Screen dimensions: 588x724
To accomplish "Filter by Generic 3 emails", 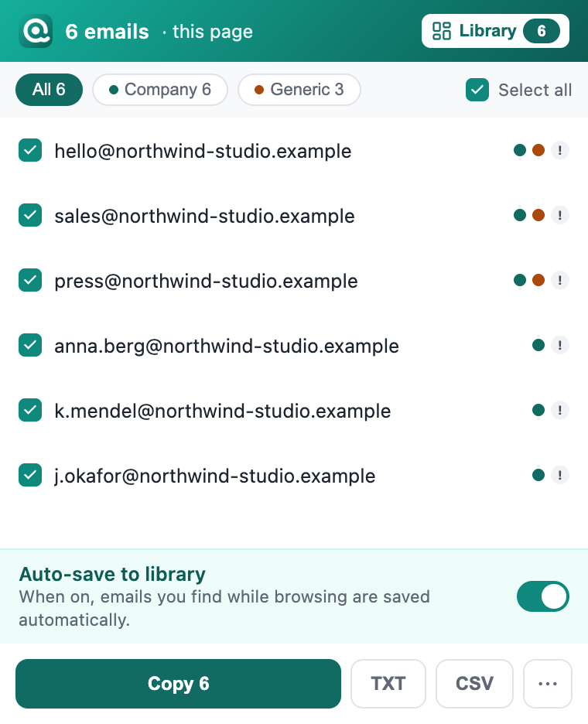I will [x=299, y=90].
